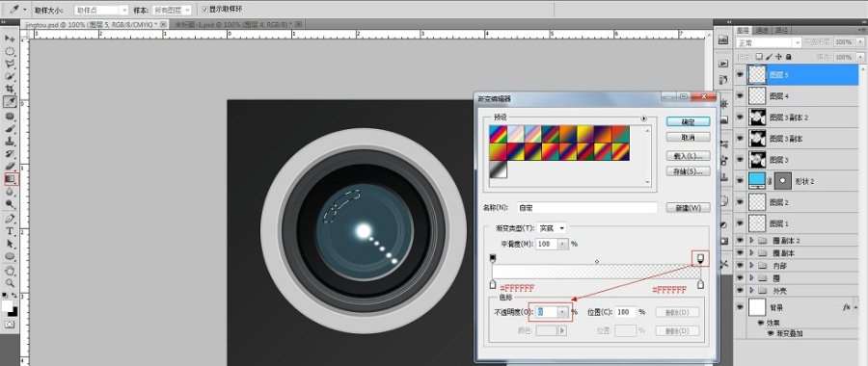The height and width of the screenshot is (366, 868).
Task: Switch to the 通道 panel tab
Action: pyautogui.click(x=762, y=30)
